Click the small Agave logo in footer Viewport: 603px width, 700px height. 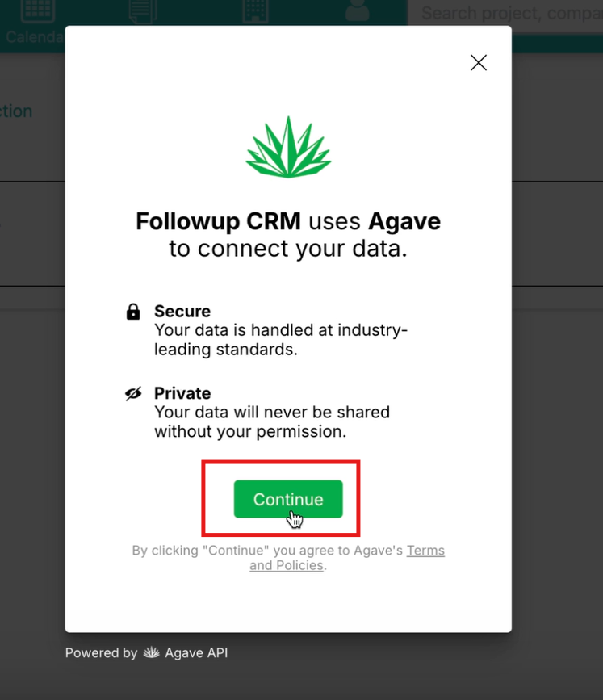point(151,652)
